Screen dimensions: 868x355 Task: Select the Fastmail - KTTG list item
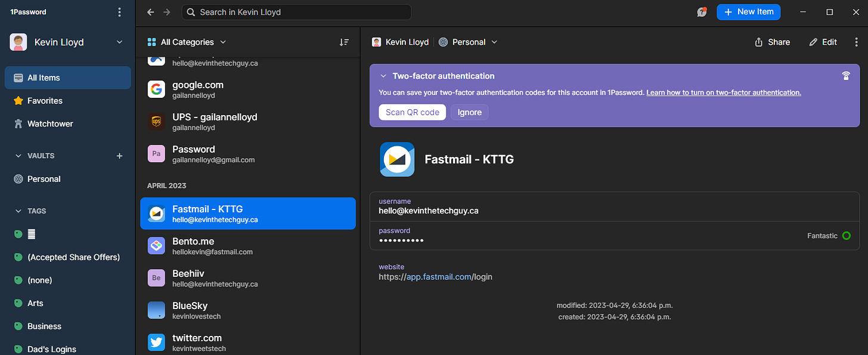tap(248, 214)
